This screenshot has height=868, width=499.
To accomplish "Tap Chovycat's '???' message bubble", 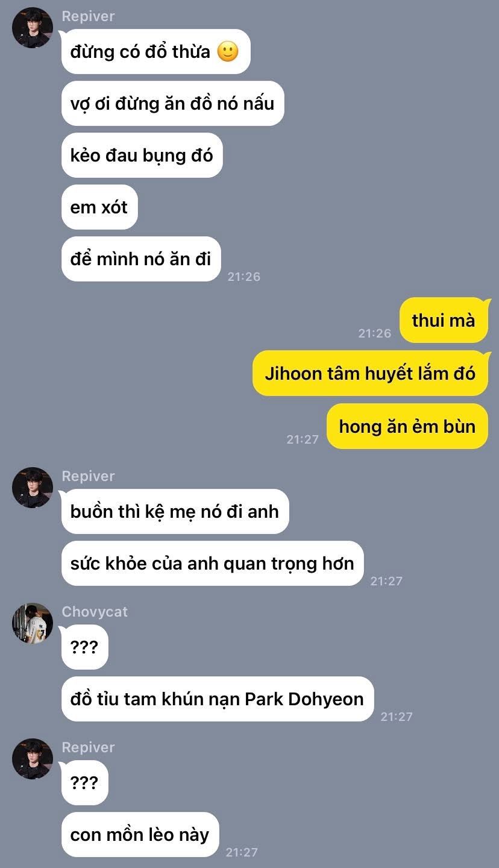I will [84, 647].
